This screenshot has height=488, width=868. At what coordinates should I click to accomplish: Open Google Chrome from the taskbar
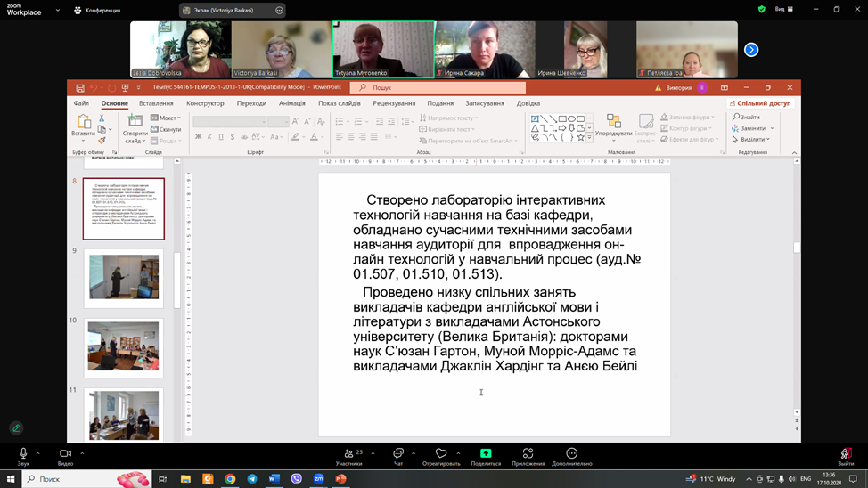point(230,478)
